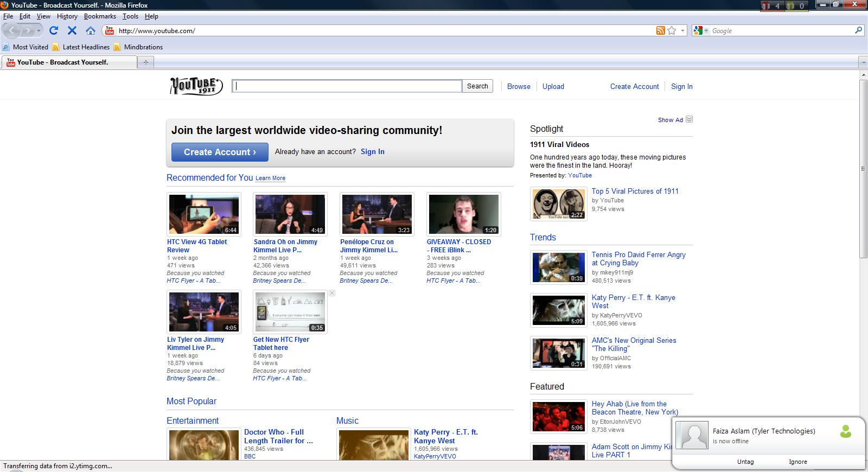Open the Entertainment category heading
Image resolution: width=868 pixels, height=472 pixels.
(x=193, y=420)
